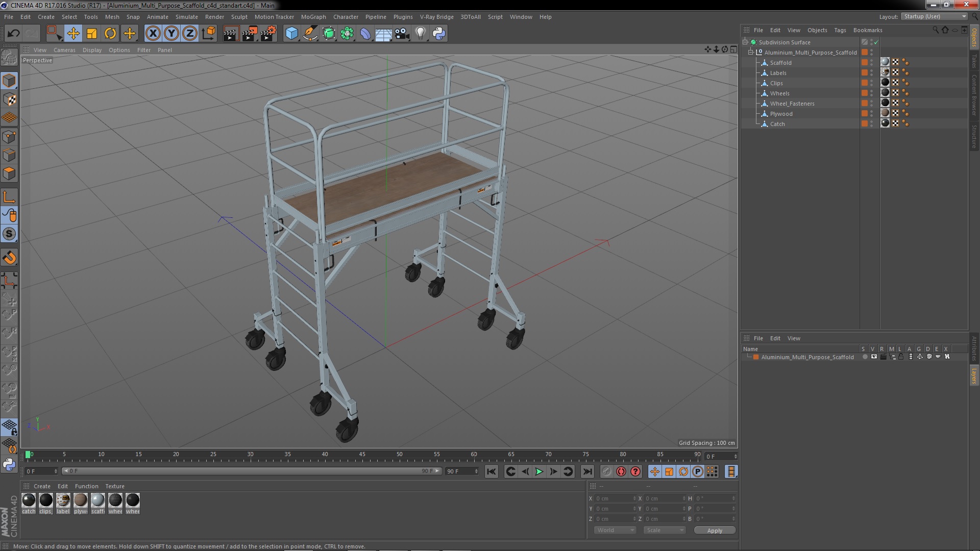Open the Bend deformer icon
The height and width of the screenshot is (551, 980).
coord(365,34)
